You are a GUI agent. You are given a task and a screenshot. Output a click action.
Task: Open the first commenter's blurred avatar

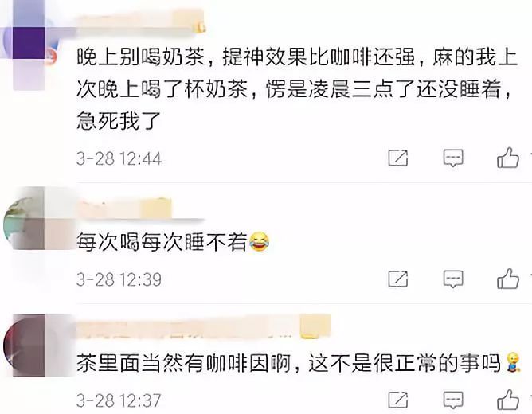[29, 44]
